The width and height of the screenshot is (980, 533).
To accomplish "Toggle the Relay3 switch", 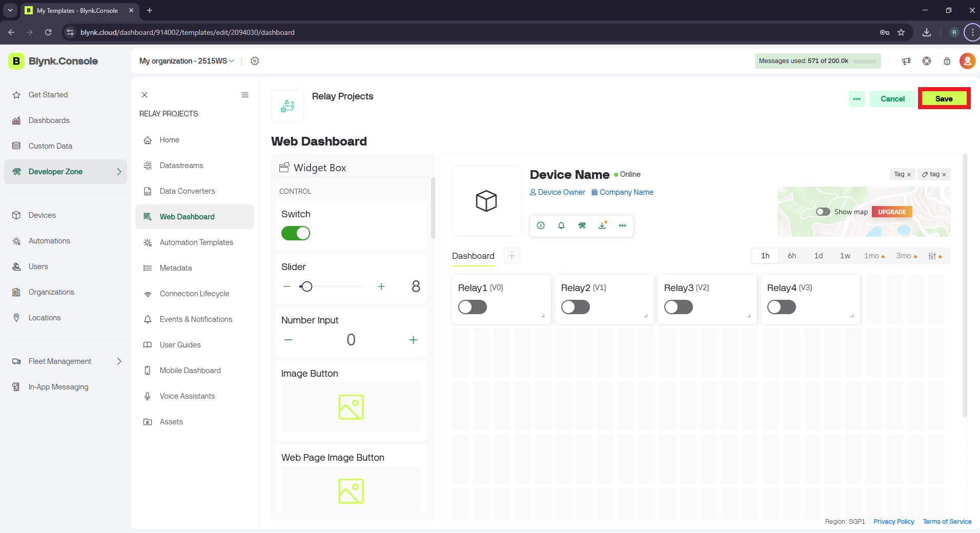I will (678, 307).
